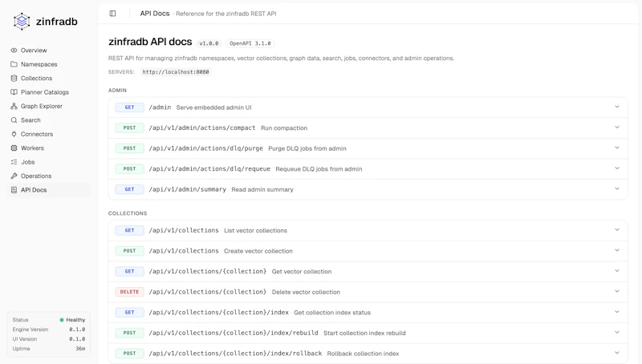This screenshot has height=364, width=642.
Task: Select Operations in the sidebar
Action: pyautogui.click(x=49, y=176)
